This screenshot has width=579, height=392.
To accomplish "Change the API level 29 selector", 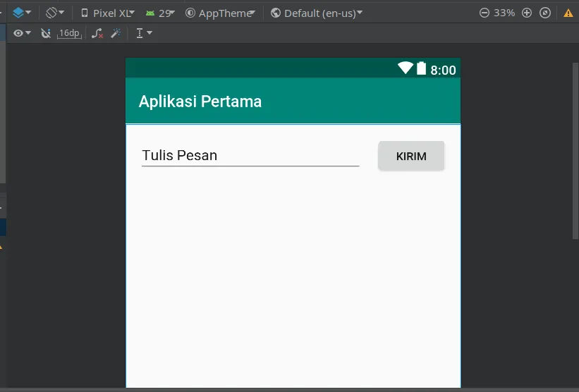I will click(160, 13).
